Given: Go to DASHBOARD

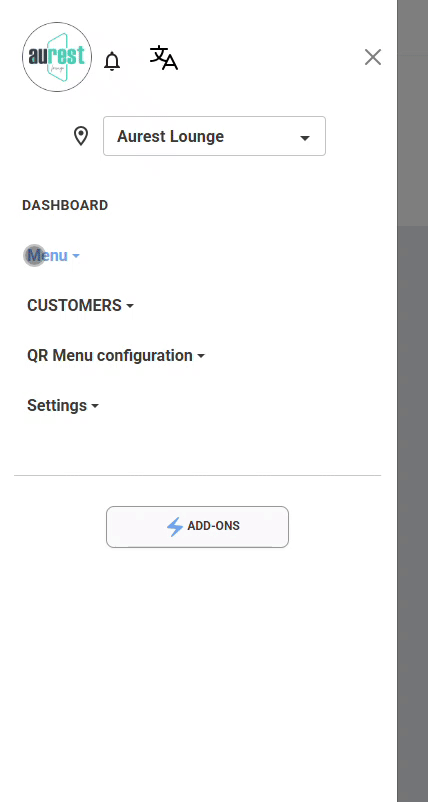Looking at the screenshot, I should (x=65, y=205).
